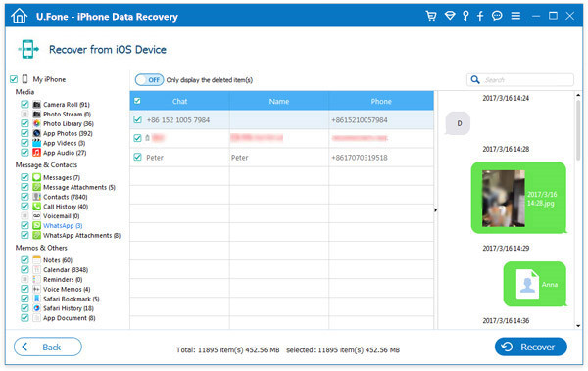
Task: Open the key registration icon
Action: point(465,16)
